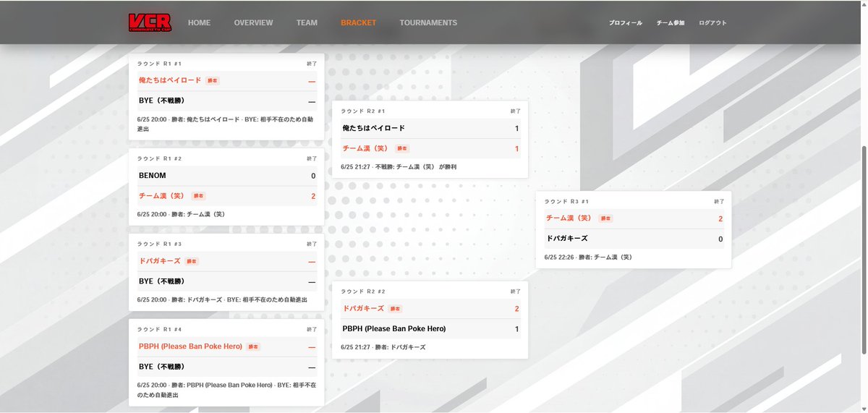Open the プロフィール link

point(625,23)
